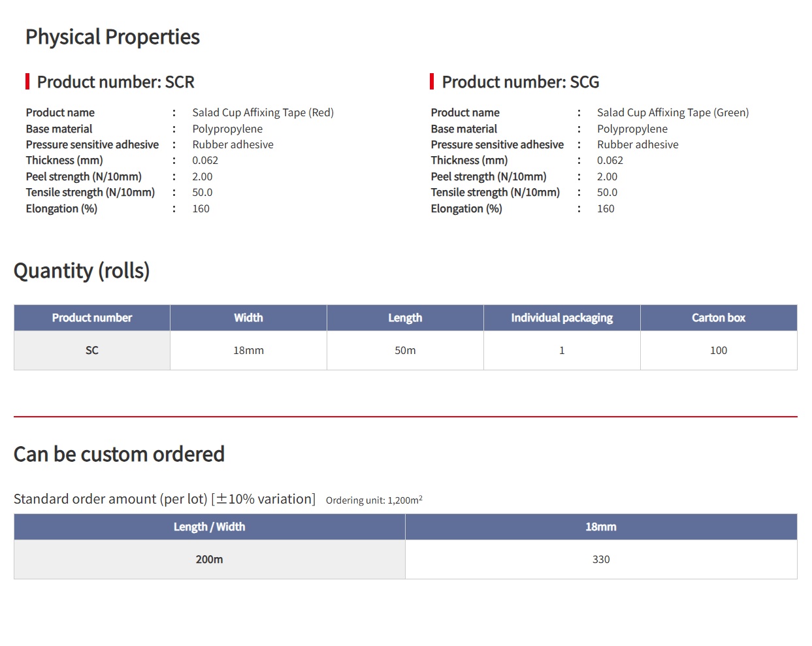The image size is (812, 646).
Task: Click the Physical Properties heading
Action: point(112,37)
